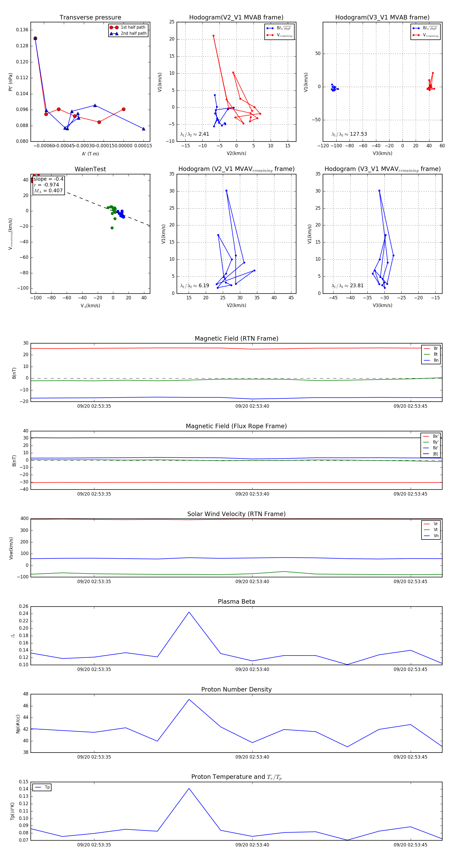Select the Vt legend entry in Solar Wind plot

(431, 530)
